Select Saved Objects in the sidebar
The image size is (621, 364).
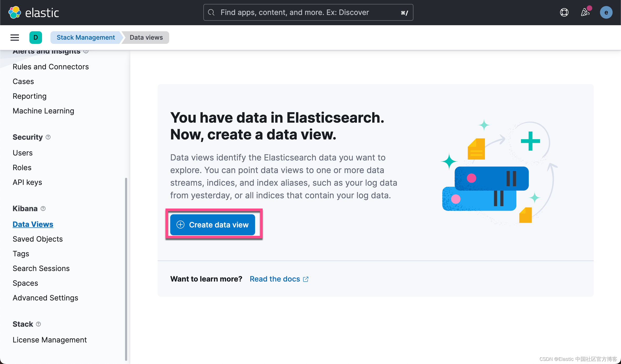[38, 239]
